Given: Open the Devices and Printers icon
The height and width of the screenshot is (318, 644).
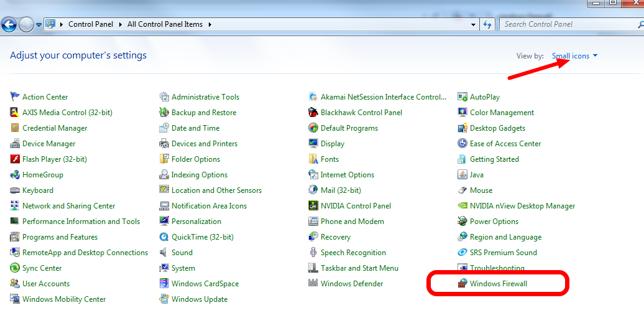Looking at the screenshot, I should click(164, 144).
